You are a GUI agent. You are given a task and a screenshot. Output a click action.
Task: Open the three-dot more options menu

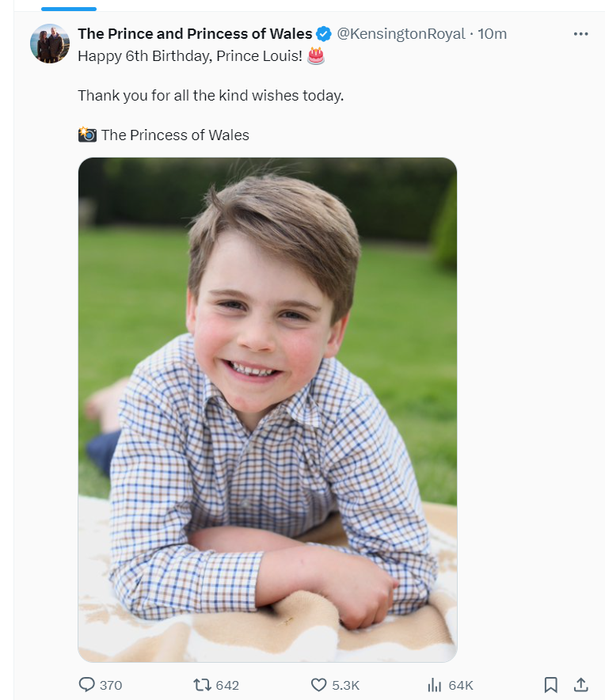pyautogui.click(x=580, y=34)
